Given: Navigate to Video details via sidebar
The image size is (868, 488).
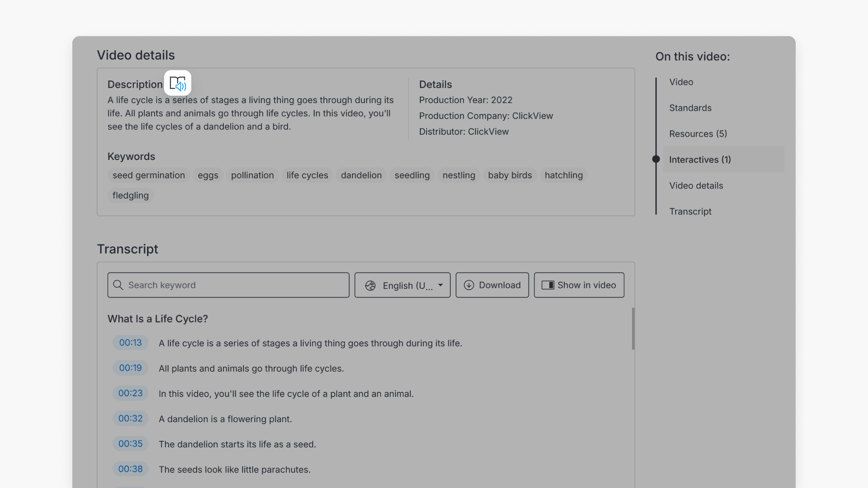Looking at the screenshot, I should (x=696, y=185).
